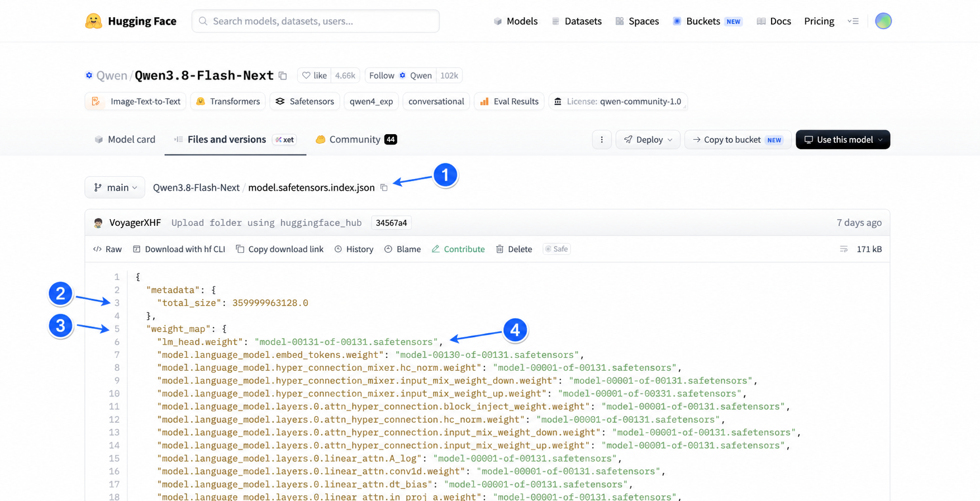Open the Community tab

pos(356,140)
